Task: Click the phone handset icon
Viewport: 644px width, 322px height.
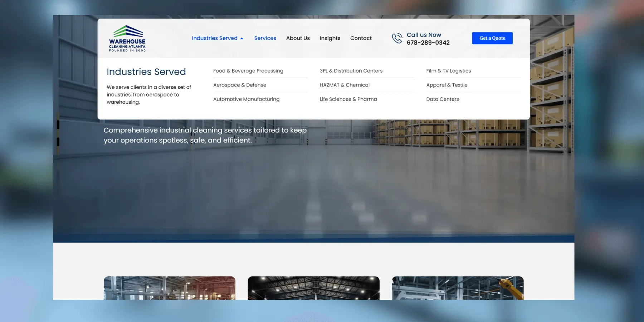Action: coord(397,38)
